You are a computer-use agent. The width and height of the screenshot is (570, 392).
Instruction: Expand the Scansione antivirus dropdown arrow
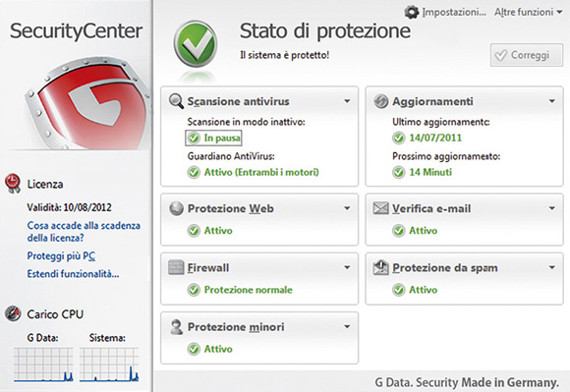[347, 101]
